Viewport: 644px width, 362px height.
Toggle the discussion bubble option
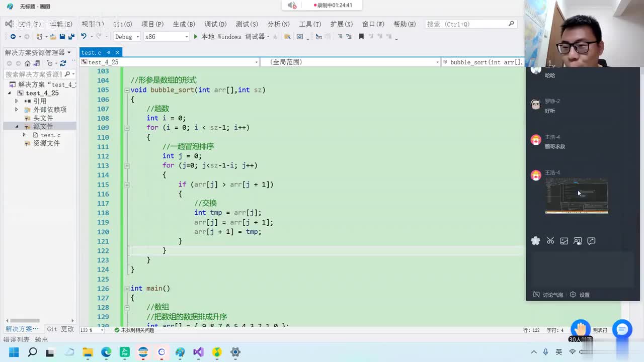pos(548,295)
